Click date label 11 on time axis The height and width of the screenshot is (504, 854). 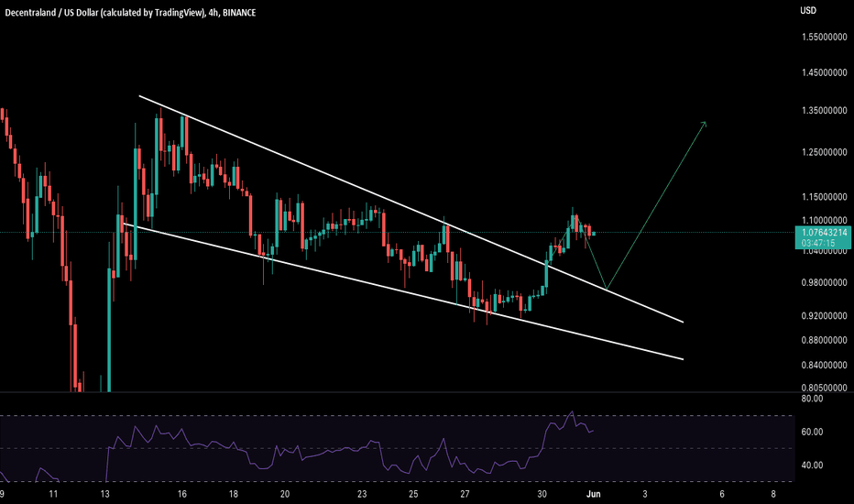tap(53, 494)
